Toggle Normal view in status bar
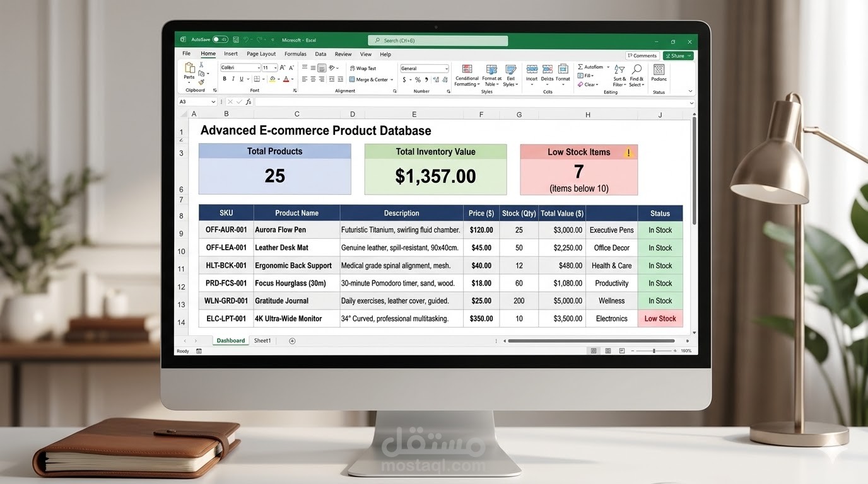This screenshot has height=484, width=868. tap(594, 351)
